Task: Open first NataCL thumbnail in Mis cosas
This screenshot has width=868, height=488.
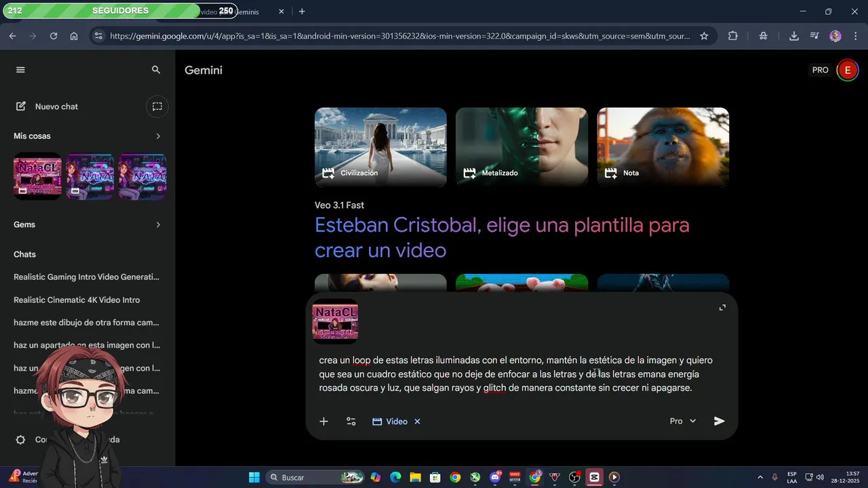Action: (x=37, y=176)
